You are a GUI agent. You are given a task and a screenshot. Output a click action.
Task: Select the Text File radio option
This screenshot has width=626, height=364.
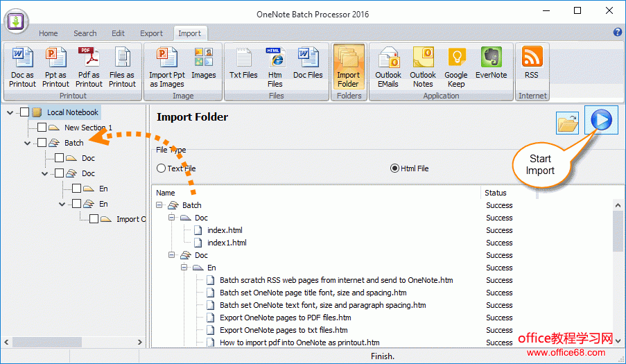coord(161,168)
